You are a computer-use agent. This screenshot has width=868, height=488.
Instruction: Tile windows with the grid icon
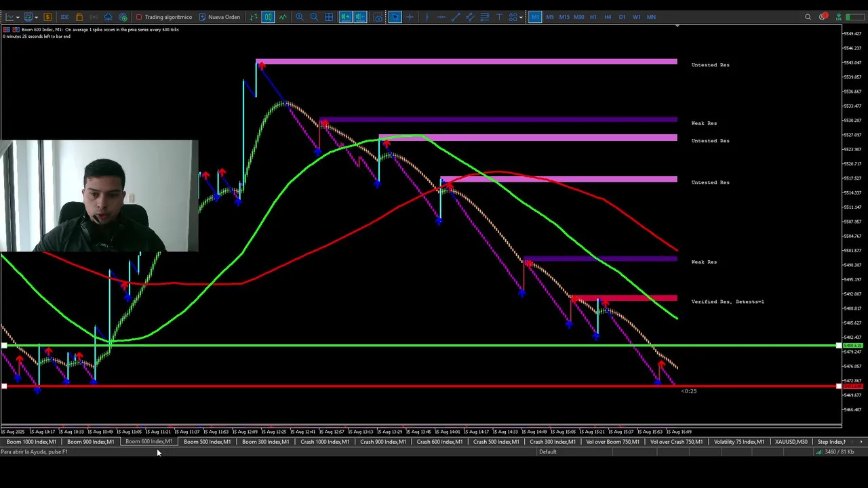(x=329, y=17)
